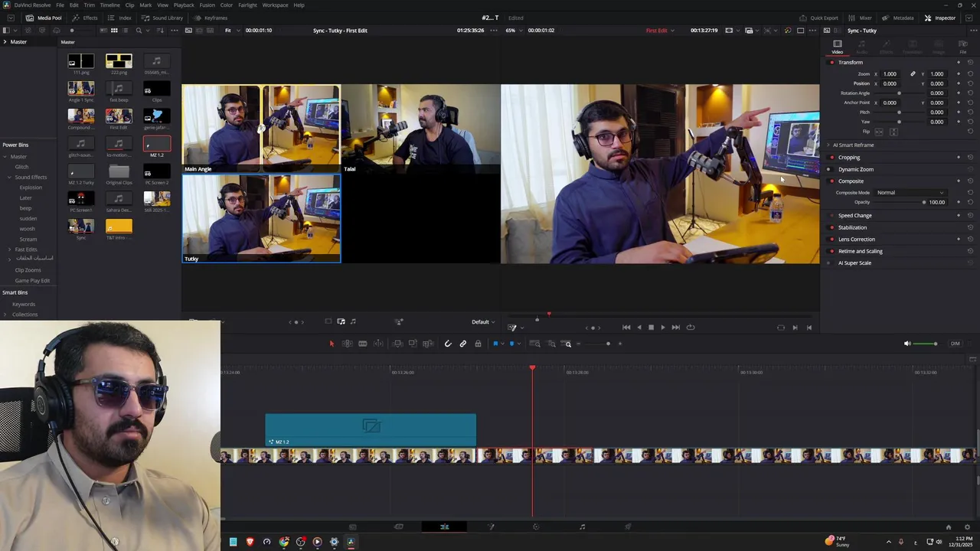Click the Zoom X value field
Screen dimensions: 980x551
pos(890,74)
